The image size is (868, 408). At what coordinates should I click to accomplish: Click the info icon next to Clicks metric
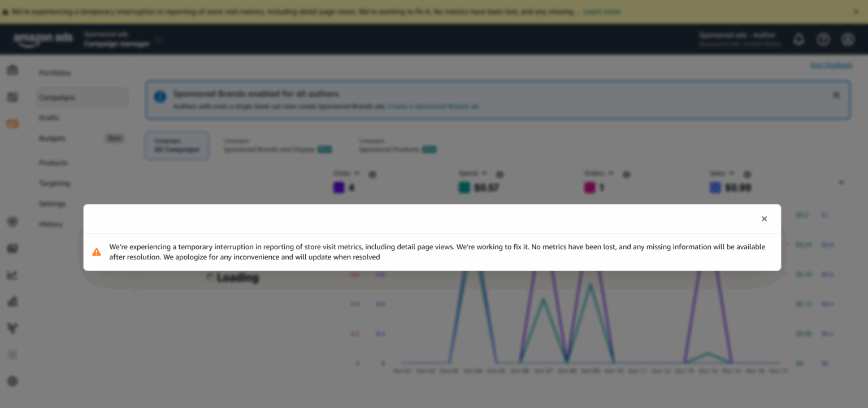372,174
